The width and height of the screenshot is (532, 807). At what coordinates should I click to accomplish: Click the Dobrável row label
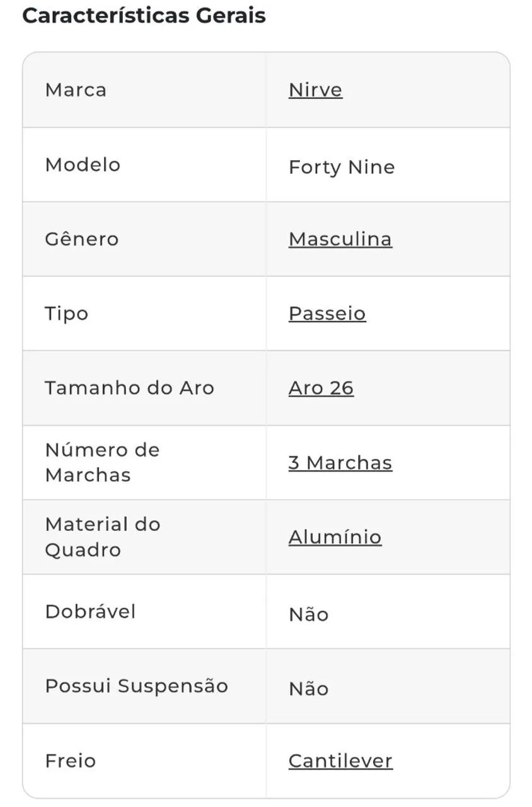90,612
